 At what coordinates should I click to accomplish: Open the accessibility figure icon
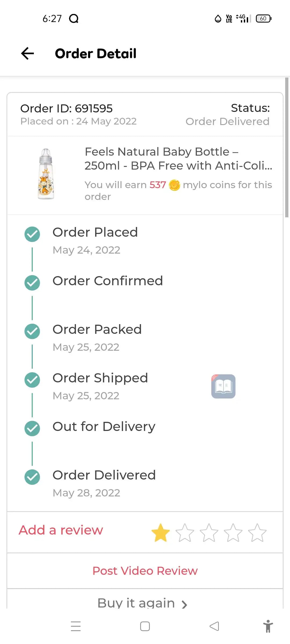[x=268, y=626]
